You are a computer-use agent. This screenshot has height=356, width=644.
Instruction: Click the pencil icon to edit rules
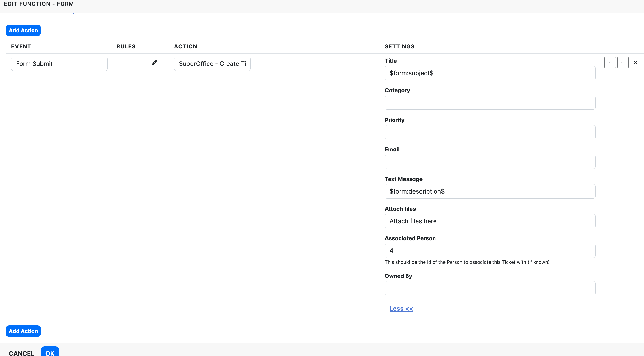154,63
